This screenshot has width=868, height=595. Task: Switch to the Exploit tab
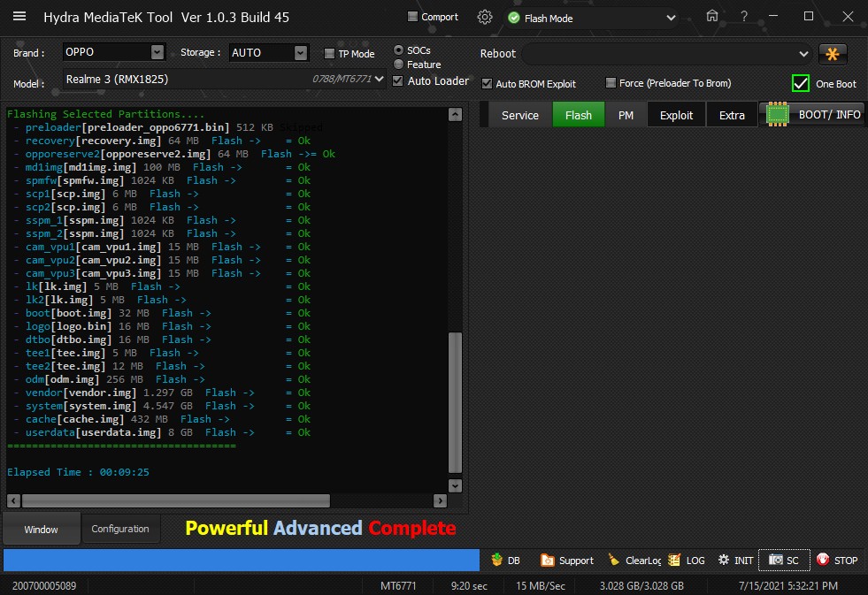[x=677, y=115]
